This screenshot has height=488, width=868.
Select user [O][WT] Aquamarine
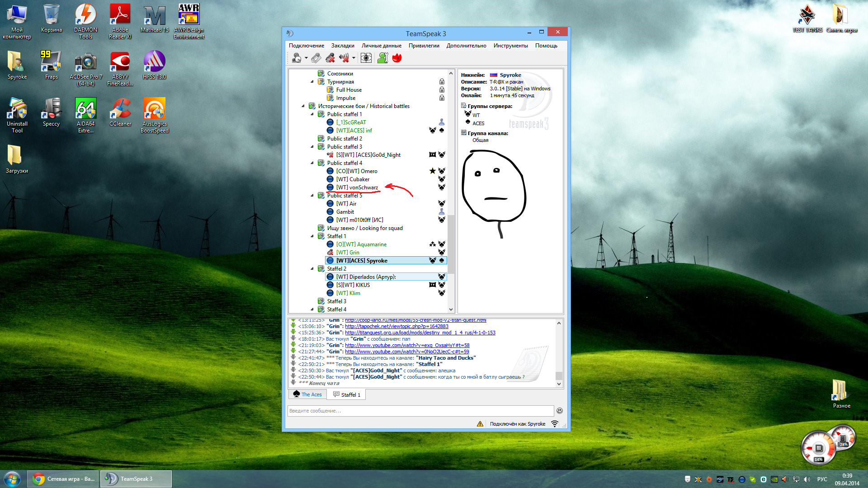click(x=361, y=244)
